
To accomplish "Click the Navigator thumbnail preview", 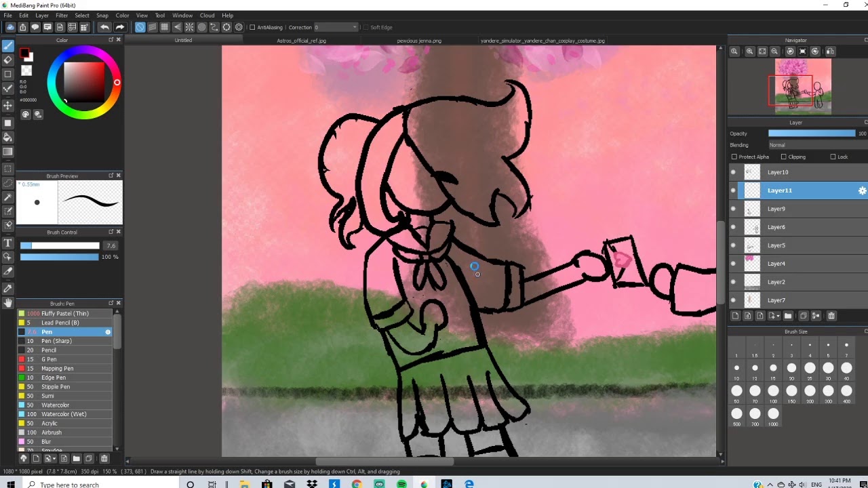I will click(x=803, y=86).
